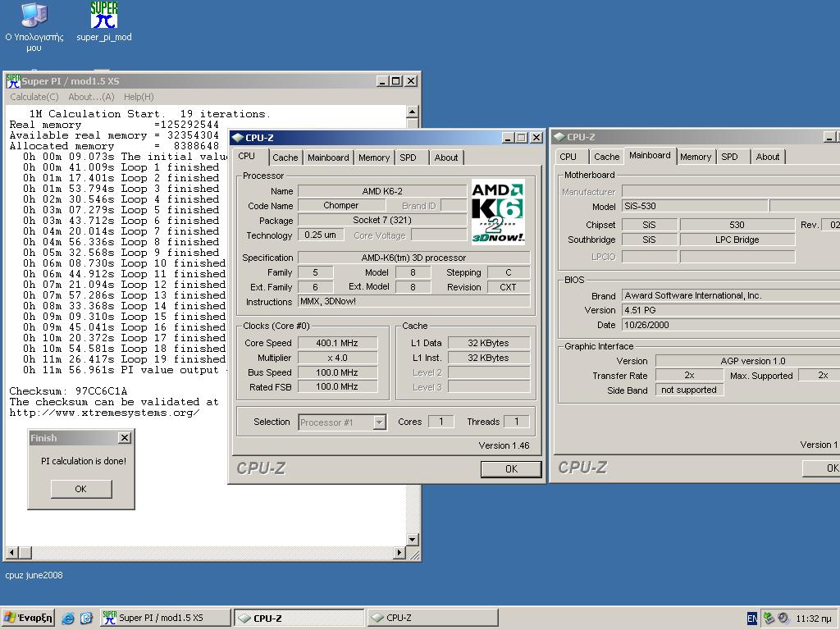This screenshot has height=630, width=840.
Task: Open the About...(A) menu in Super PI
Action: [91, 97]
